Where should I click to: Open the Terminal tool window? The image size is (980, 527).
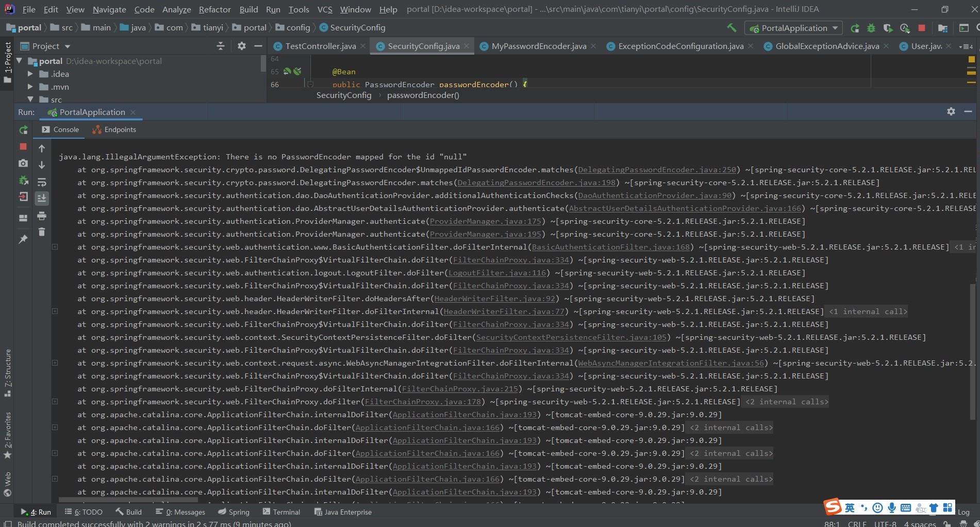point(281,512)
